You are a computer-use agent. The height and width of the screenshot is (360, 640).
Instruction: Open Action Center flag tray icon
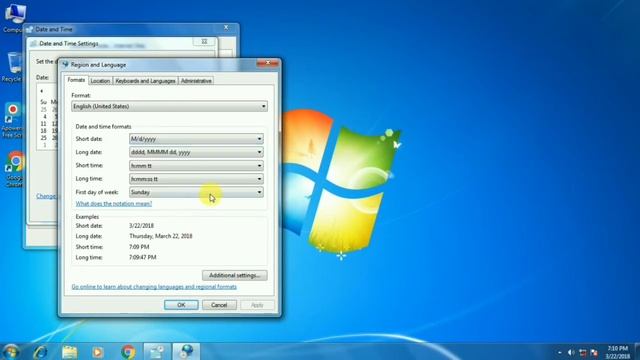pos(594,352)
